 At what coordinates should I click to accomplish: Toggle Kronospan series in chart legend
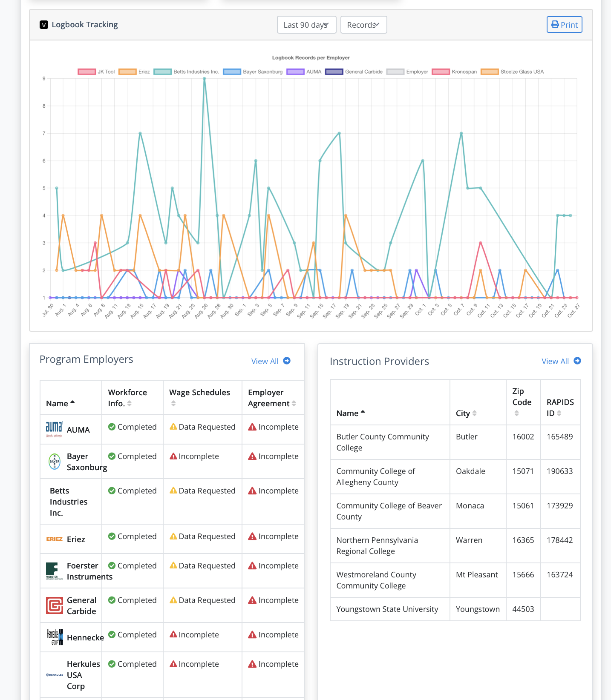[x=454, y=72]
